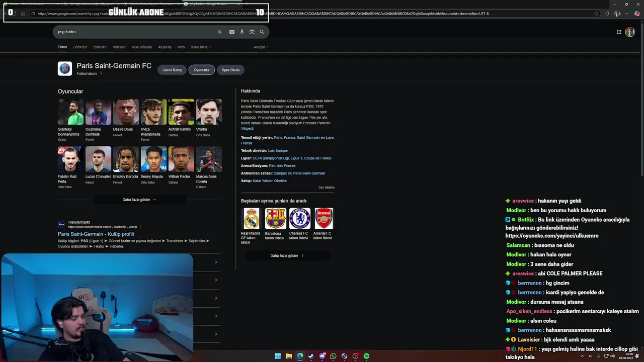Open Steam from the taskbar
This screenshot has height=362, width=644.
coord(311,356)
